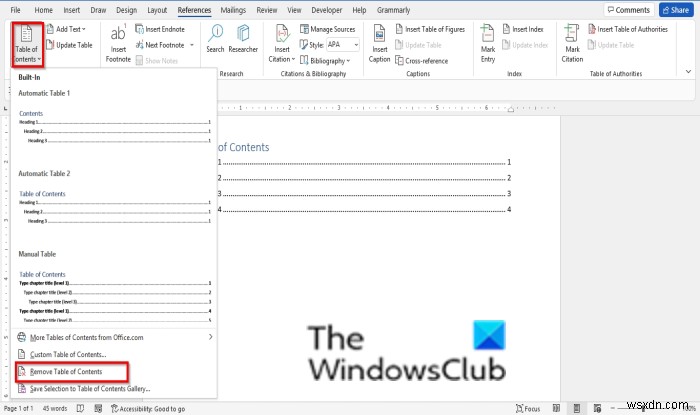Insert a footnote with the ab icon
Viewport: 700px width, 415px height.
point(118,44)
